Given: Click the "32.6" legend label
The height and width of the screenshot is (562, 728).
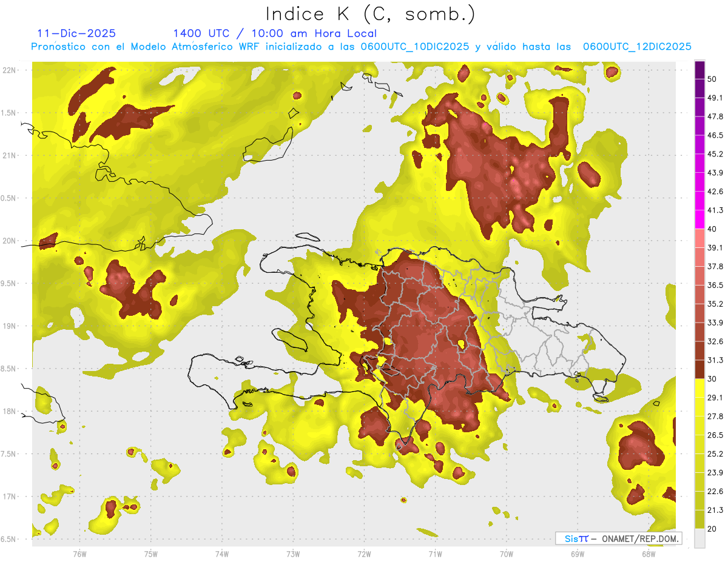Looking at the screenshot, I should pos(715,341).
